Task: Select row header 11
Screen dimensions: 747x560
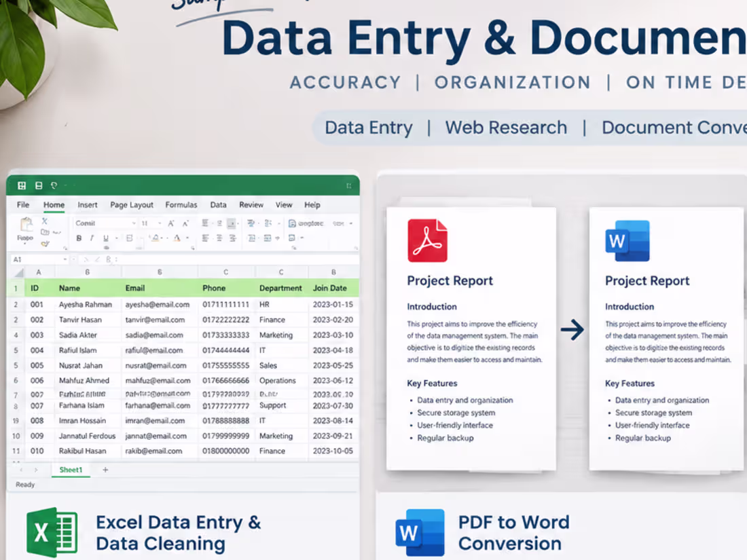Action: [x=16, y=451]
